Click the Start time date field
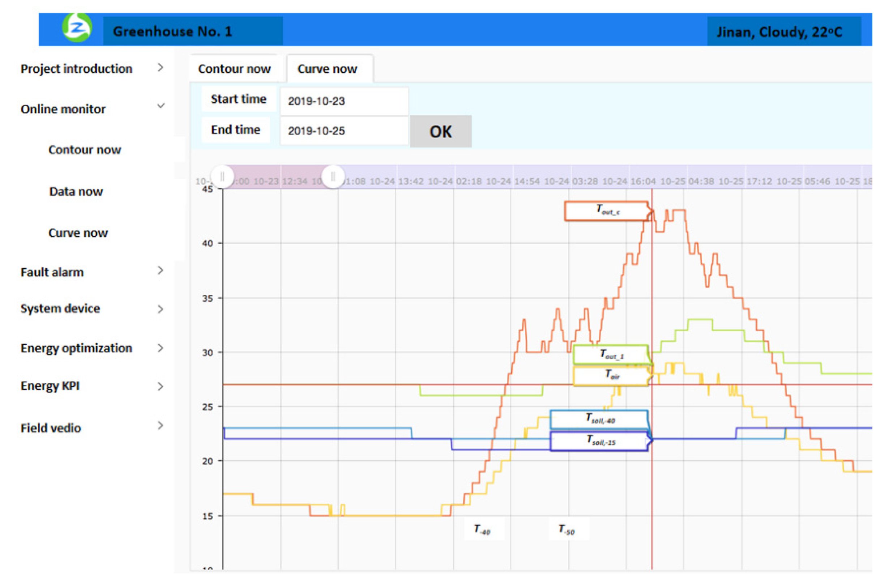Image resolution: width=893 pixels, height=588 pixels. (344, 101)
